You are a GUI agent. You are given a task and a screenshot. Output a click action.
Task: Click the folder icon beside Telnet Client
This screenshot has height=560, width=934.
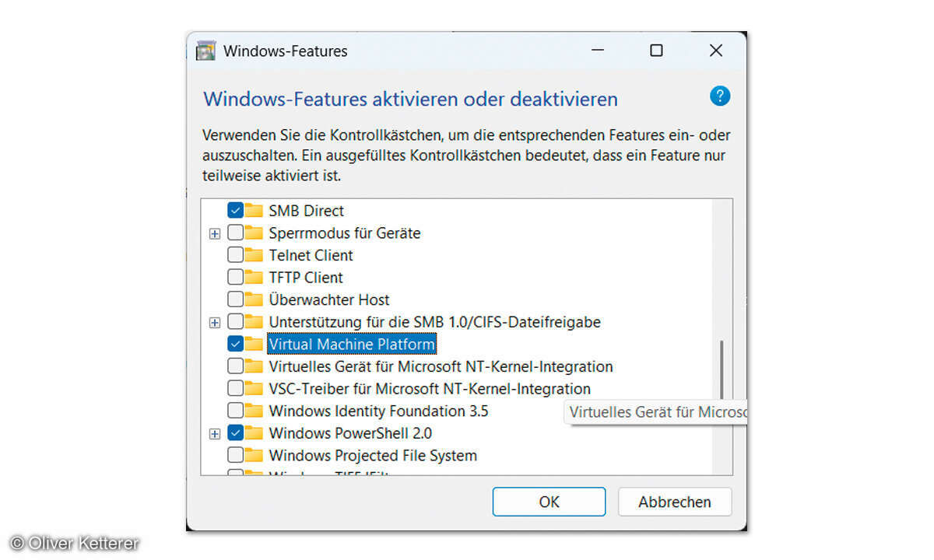(x=254, y=255)
